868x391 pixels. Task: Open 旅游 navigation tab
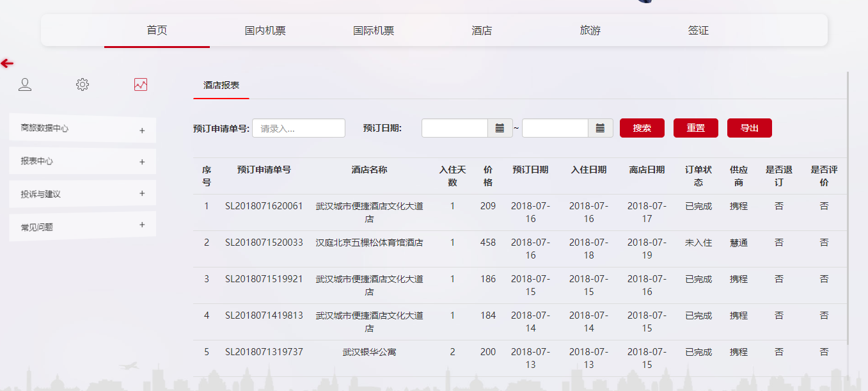[x=590, y=31]
